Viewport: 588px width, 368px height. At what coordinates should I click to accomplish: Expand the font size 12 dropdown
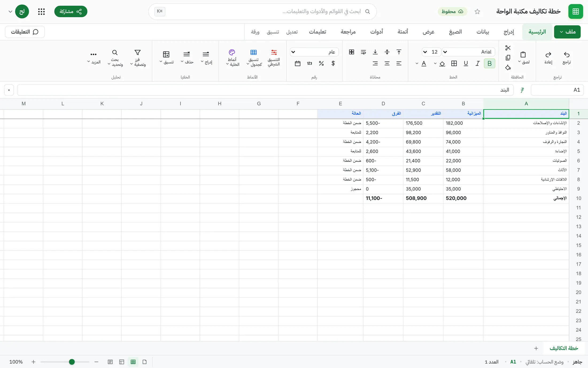(431, 52)
